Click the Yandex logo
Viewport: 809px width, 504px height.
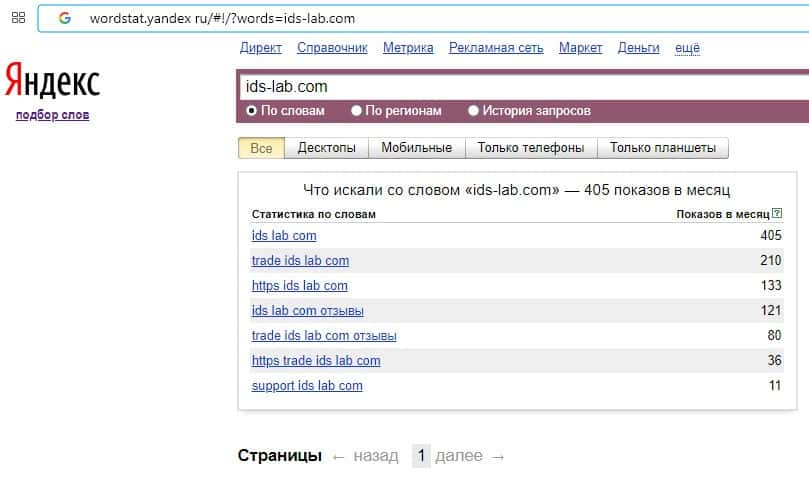52,81
